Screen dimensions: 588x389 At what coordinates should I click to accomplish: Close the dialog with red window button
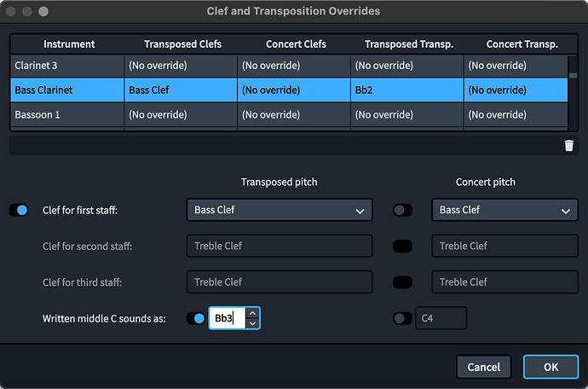point(11,12)
